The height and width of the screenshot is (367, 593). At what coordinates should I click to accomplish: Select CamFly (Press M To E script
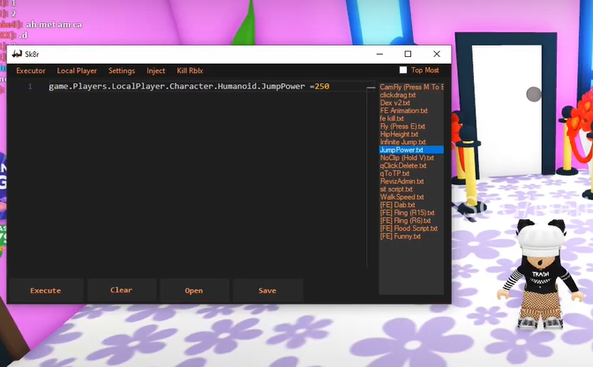pos(411,87)
